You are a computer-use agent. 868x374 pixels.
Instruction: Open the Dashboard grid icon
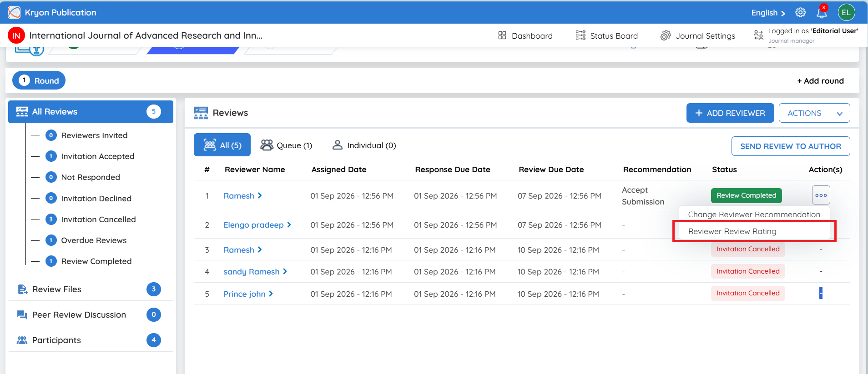[502, 35]
